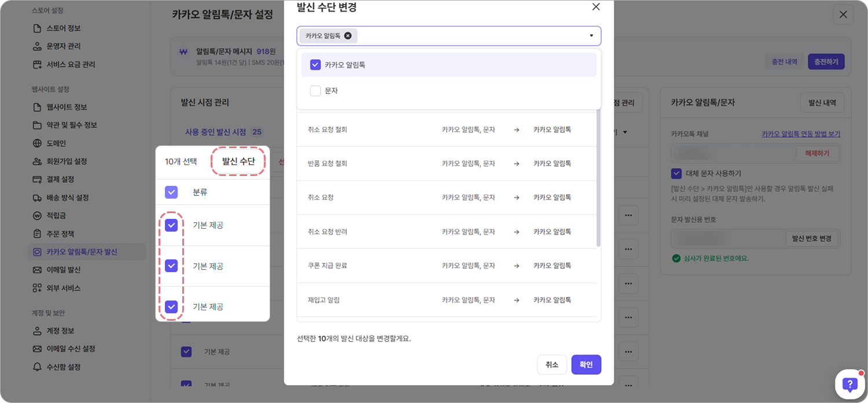This screenshot has width=868, height=403.
Task: Remove the 카카오 알림톡 tag with x icon
Action: pos(348,36)
